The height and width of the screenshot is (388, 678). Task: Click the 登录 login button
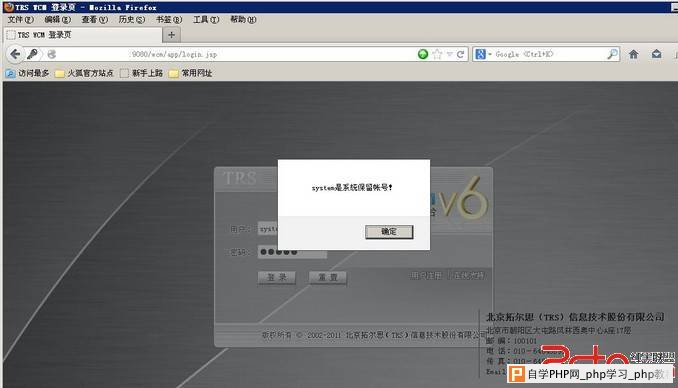277,277
